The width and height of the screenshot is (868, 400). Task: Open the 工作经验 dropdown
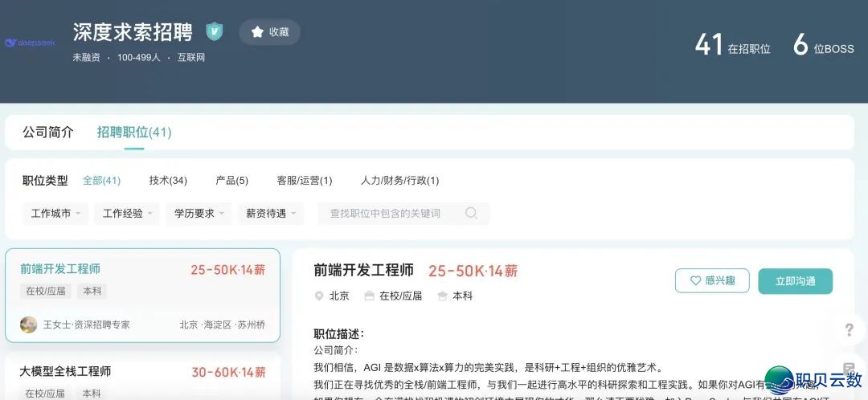(x=127, y=214)
